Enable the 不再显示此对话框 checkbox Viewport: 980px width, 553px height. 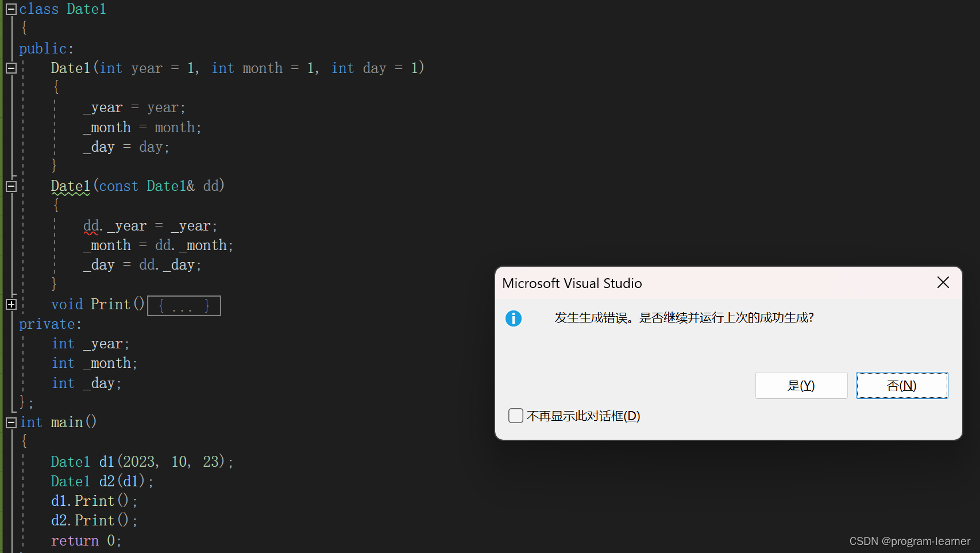coord(516,416)
